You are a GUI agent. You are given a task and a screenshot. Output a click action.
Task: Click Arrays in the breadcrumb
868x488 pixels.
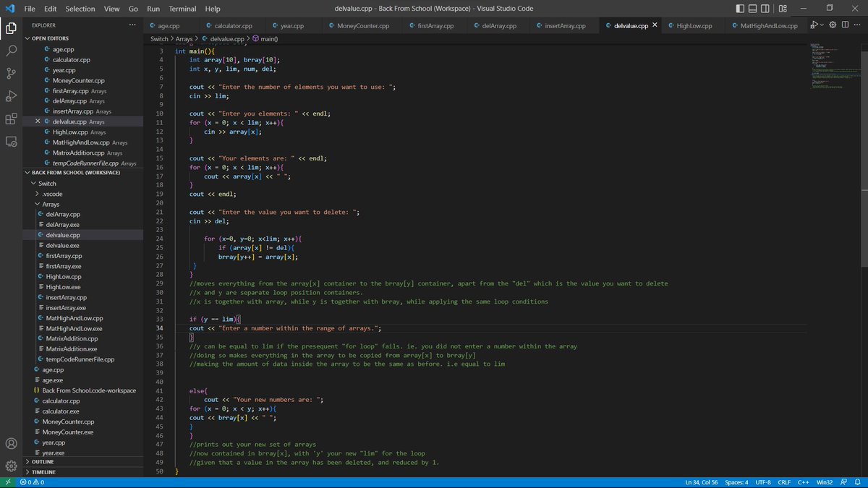pyautogui.click(x=184, y=38)
